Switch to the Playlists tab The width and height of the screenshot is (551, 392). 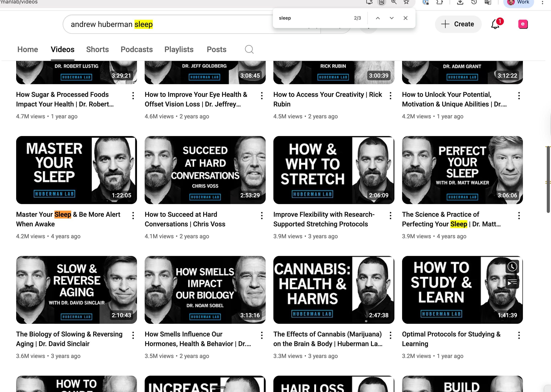(179, 50)
